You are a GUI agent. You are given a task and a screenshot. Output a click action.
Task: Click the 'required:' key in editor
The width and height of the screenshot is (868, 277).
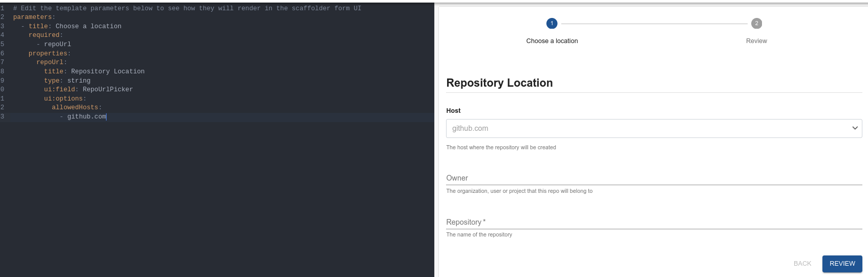coord(46,35)
